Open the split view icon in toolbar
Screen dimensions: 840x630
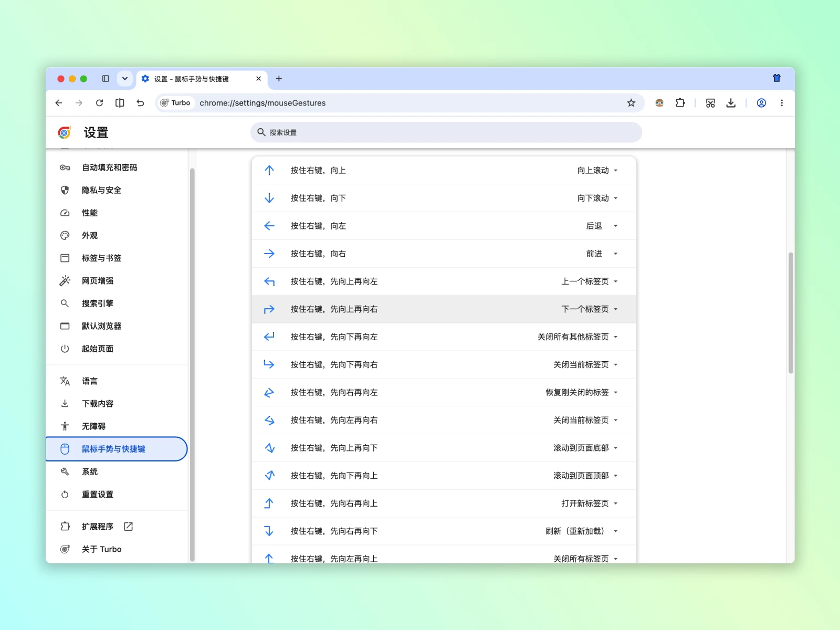(120, 103)
